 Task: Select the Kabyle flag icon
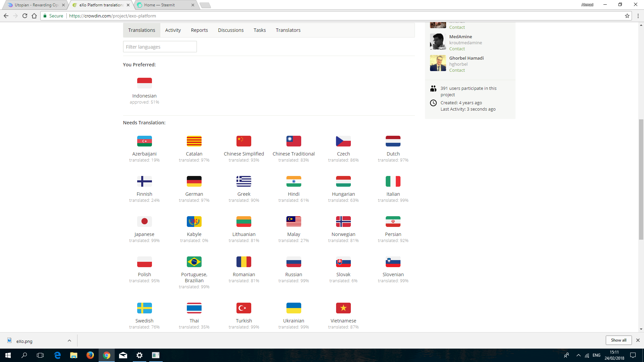[194, 222]
